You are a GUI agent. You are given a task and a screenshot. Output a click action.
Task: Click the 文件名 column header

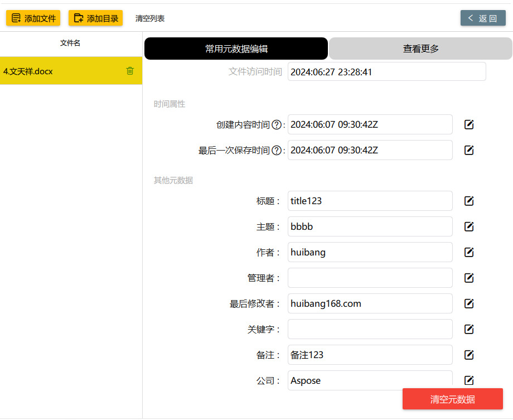coord(70,43)
